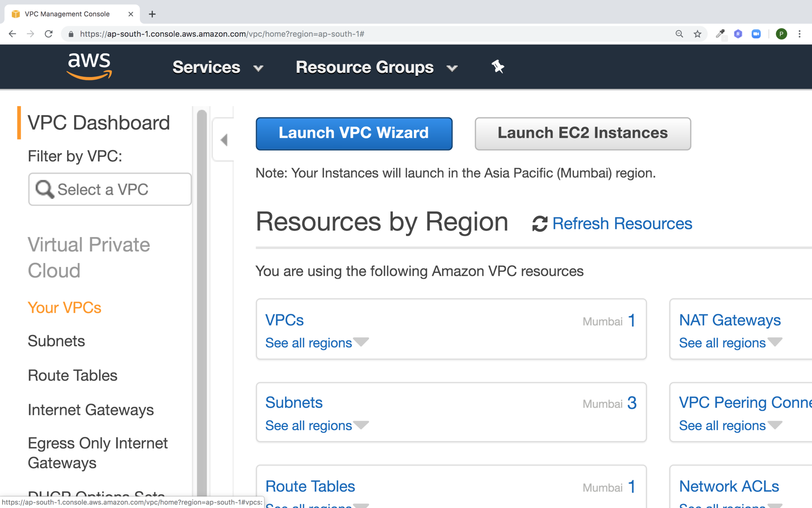Open Internet Gateways in the sidebar
812x508 pixels.
tap(91, 409)
